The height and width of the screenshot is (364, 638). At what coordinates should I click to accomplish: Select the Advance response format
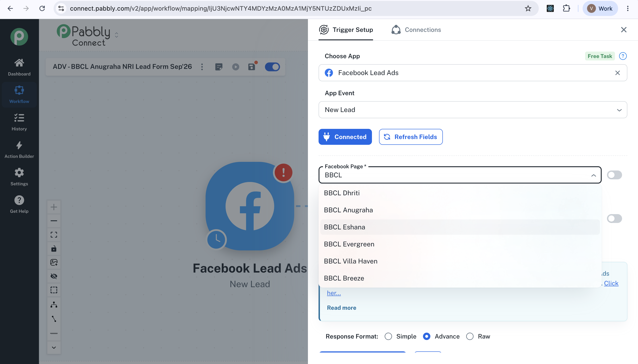[427, 337]
